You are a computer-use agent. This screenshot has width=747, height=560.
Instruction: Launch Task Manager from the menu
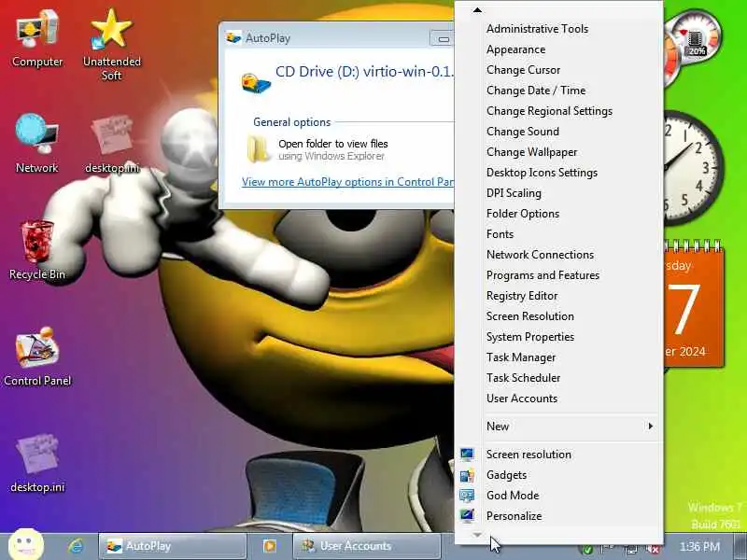[x=521, y=357]
